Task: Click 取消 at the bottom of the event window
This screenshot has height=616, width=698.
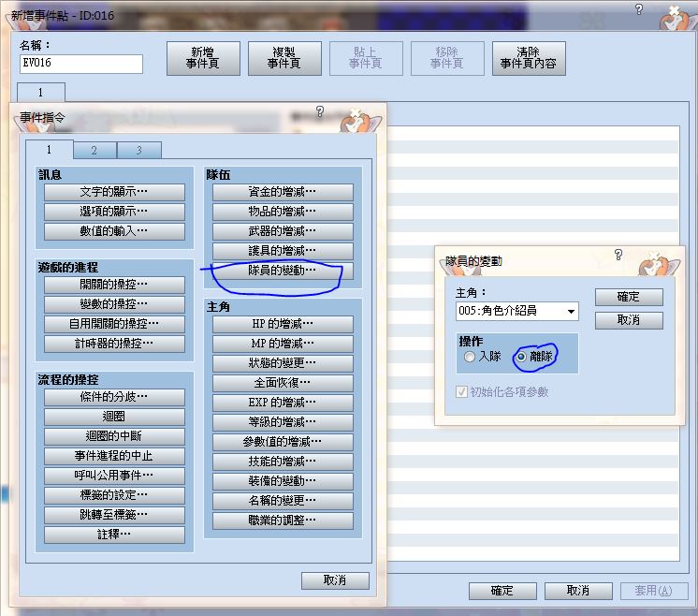Action: coord(578,591)
